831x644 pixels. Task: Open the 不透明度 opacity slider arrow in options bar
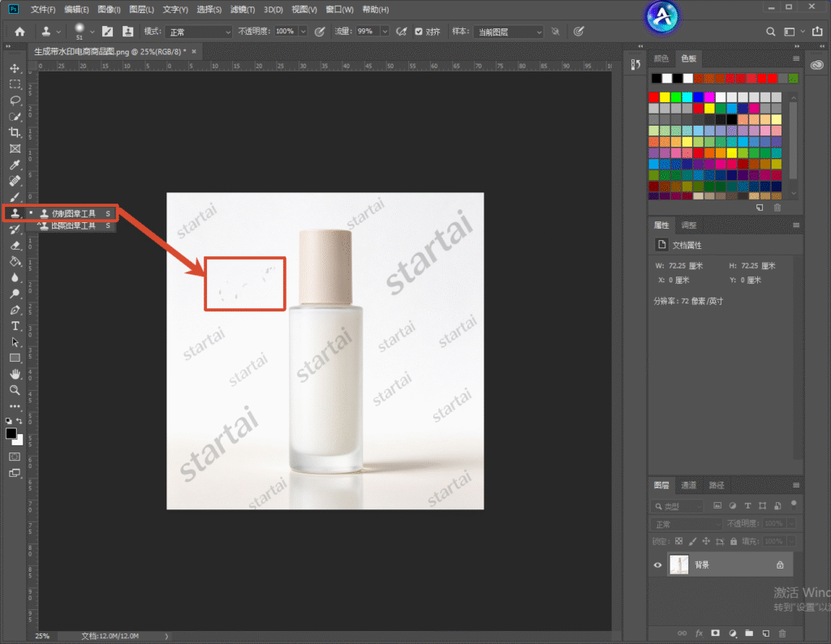[304, 32]
